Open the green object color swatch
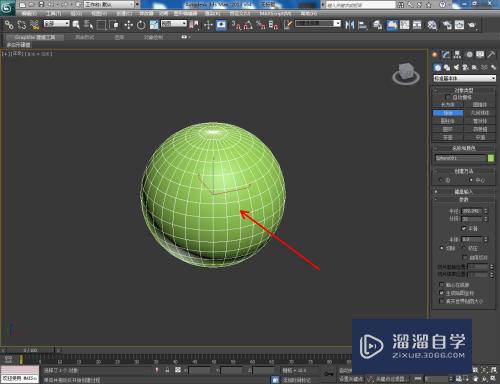500x384 pixels. pos(491,158)
